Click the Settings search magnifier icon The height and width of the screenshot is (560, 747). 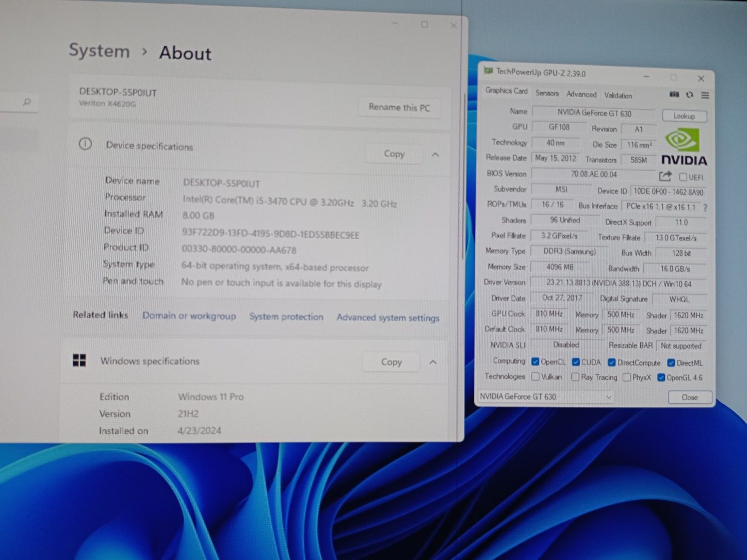click(x=27, y=102)
